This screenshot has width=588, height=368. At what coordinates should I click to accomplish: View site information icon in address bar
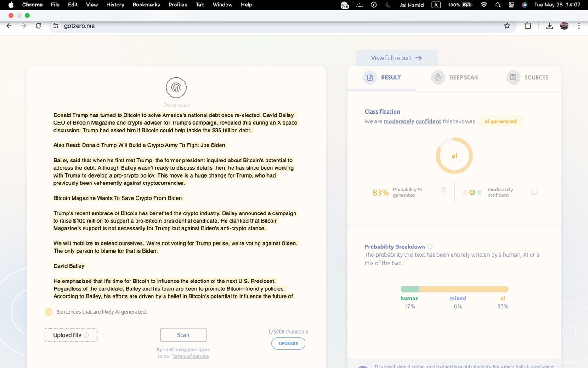tap(56, 26)
